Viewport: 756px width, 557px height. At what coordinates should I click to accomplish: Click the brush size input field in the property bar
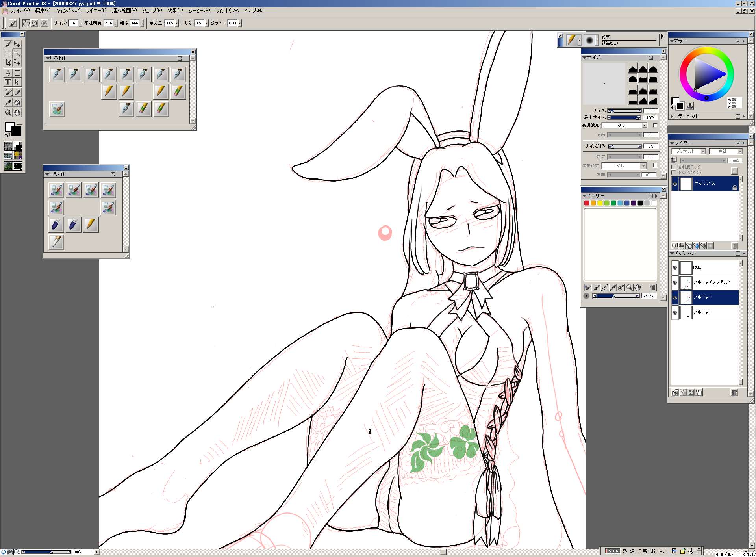(72, 23)
